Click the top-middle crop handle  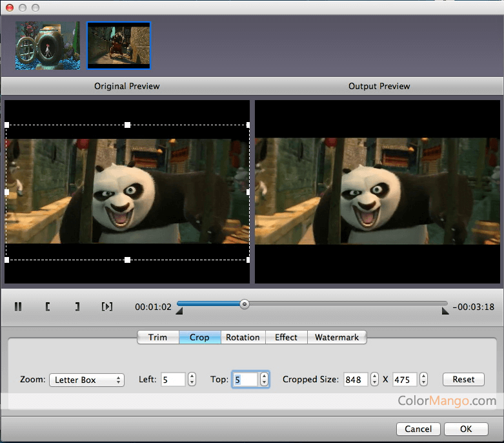tap(128, 125)
